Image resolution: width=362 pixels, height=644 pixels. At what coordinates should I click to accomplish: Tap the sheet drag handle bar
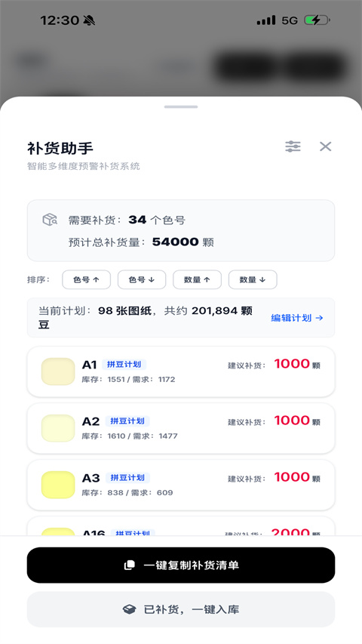(181, 106)
